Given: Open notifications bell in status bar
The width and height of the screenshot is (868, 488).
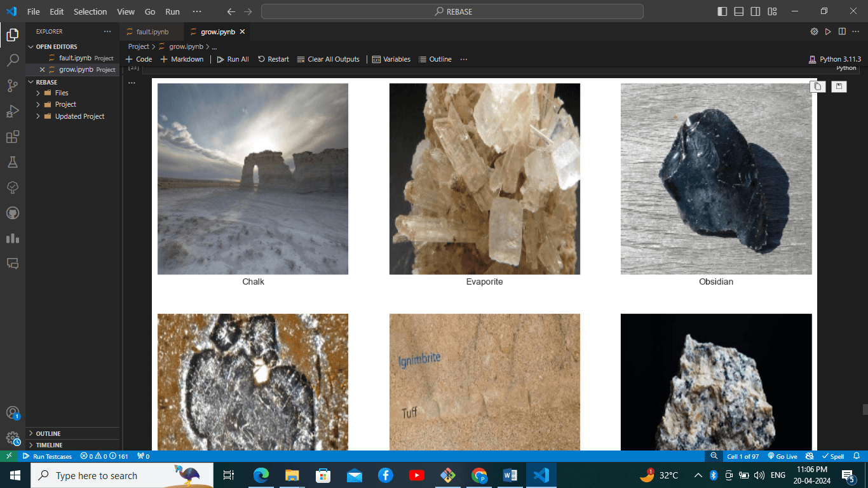Looking at the screenshot, I should (x=857, y=456).
